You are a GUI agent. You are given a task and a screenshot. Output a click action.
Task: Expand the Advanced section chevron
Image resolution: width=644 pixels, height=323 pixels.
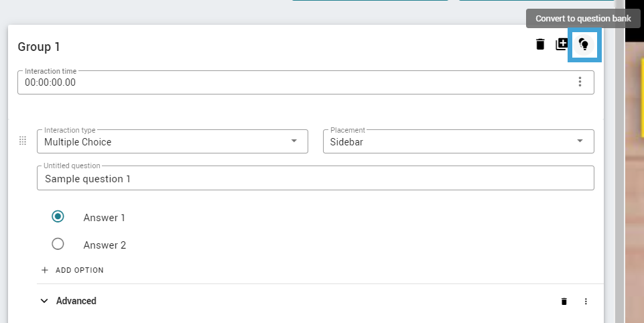coord(44,301)
